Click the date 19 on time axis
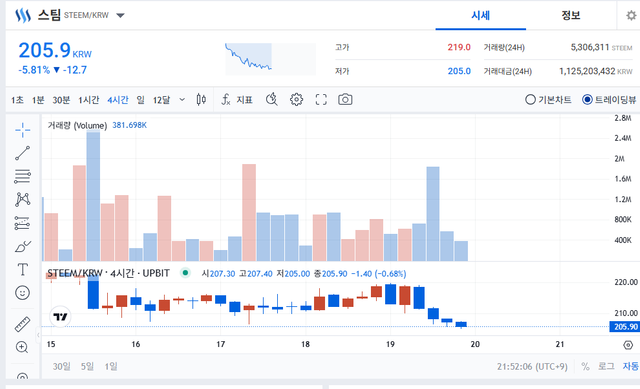 click(x=390, y=345)
